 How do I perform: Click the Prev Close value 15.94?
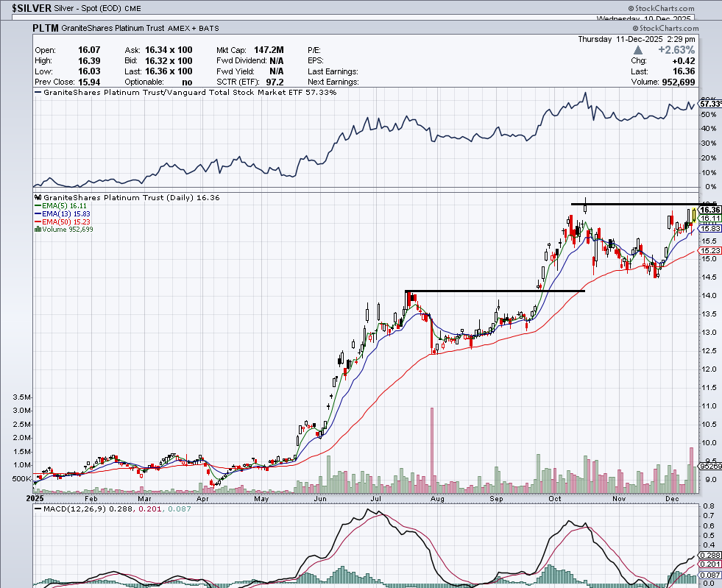tap(89, 82)
